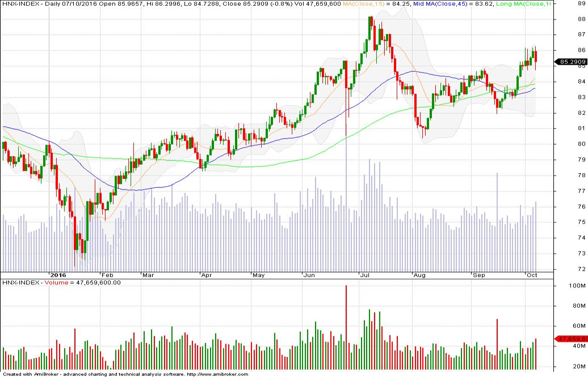
Task: Click the 2016 year label on time axis
Action: 59,275
